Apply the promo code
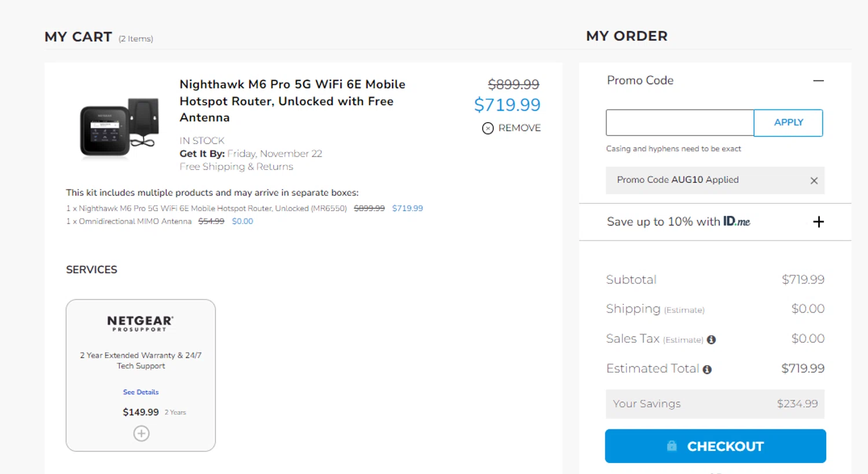This screenshot has width=868, height=474. [788, 123]
